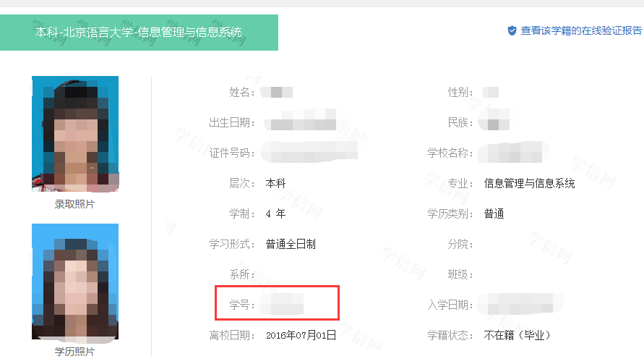The width and height of the screenshot is (644, 364).
Task: Click the blurred 学号 value in the red box
Action: point(283,305)
